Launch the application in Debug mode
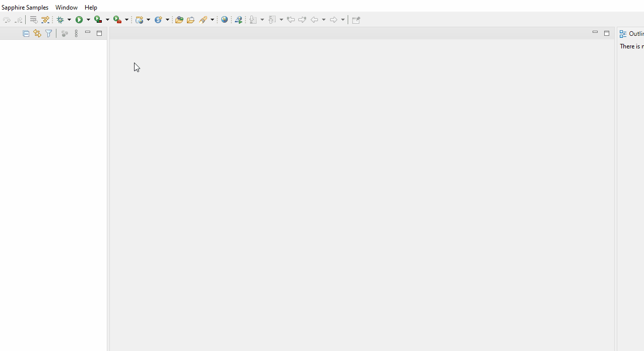The image size is (644, 351). click(x=60, y=19)
